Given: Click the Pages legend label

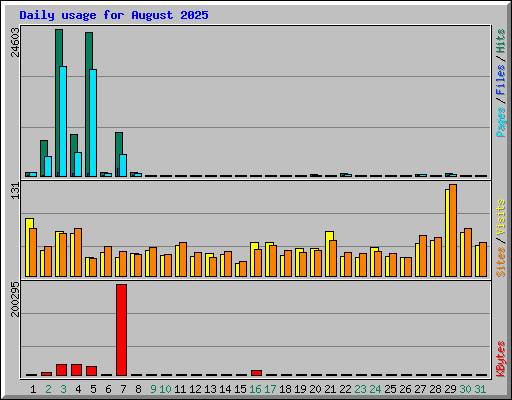Looking at the screenshot, I should (x=500, y=122).
